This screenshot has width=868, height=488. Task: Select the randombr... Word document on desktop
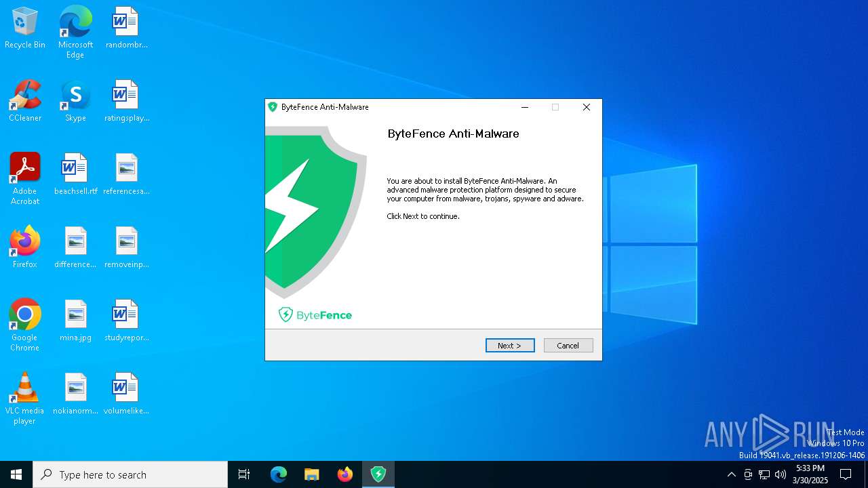(126, 28)
